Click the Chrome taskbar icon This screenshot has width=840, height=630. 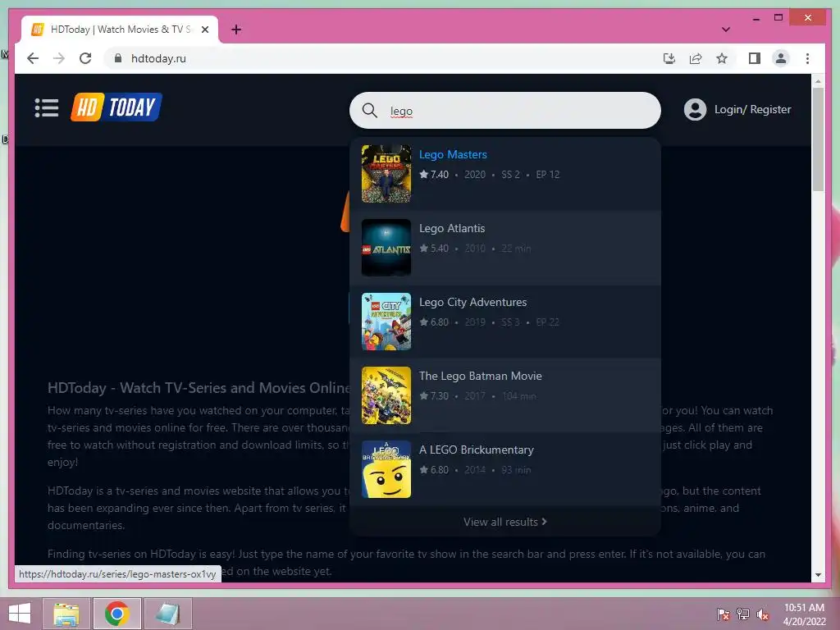(x=116, y=614)
